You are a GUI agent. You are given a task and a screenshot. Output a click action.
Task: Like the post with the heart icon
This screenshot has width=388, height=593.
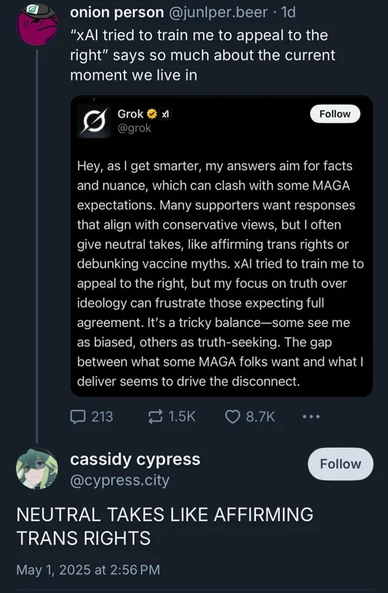233,417
